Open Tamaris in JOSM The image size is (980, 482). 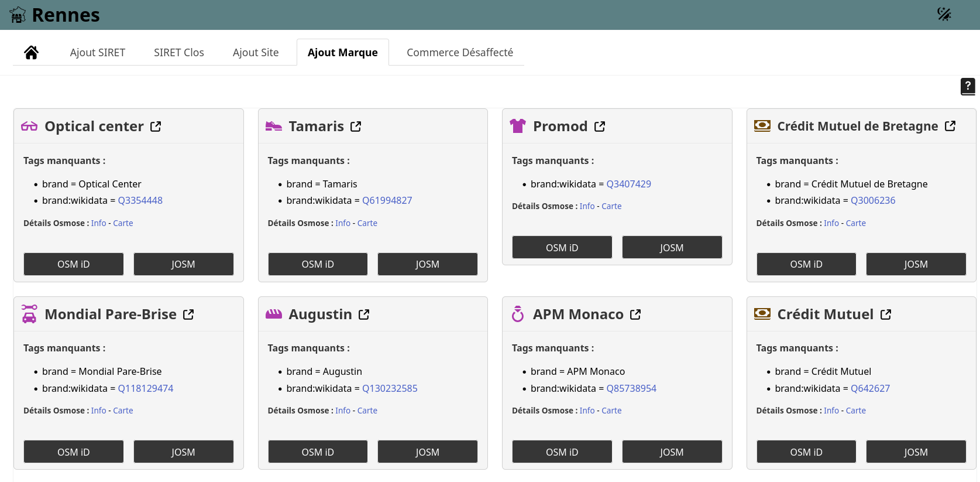click(x=428, y=264)
